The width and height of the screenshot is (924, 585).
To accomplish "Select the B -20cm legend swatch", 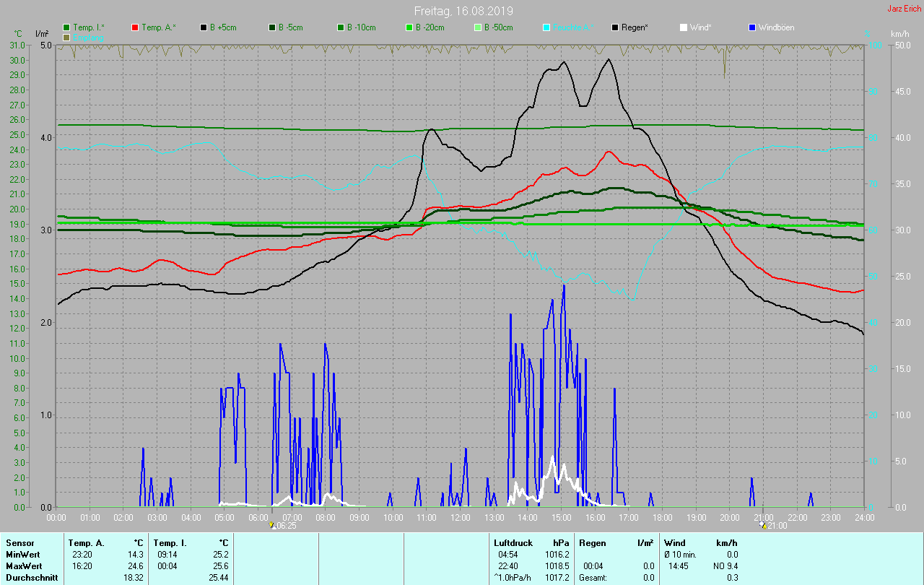I will click(409, 27).
